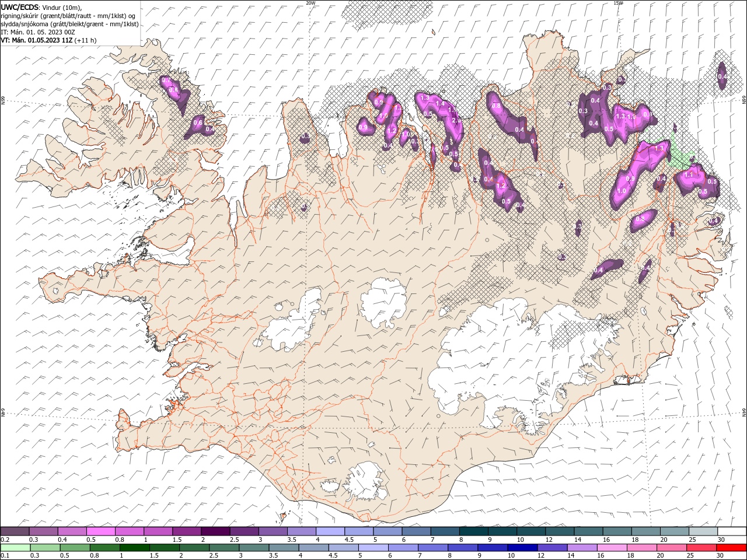This screenshot has width=747, height=560.
Task: Click the '20W' longitude label
Action: (310, 3)
